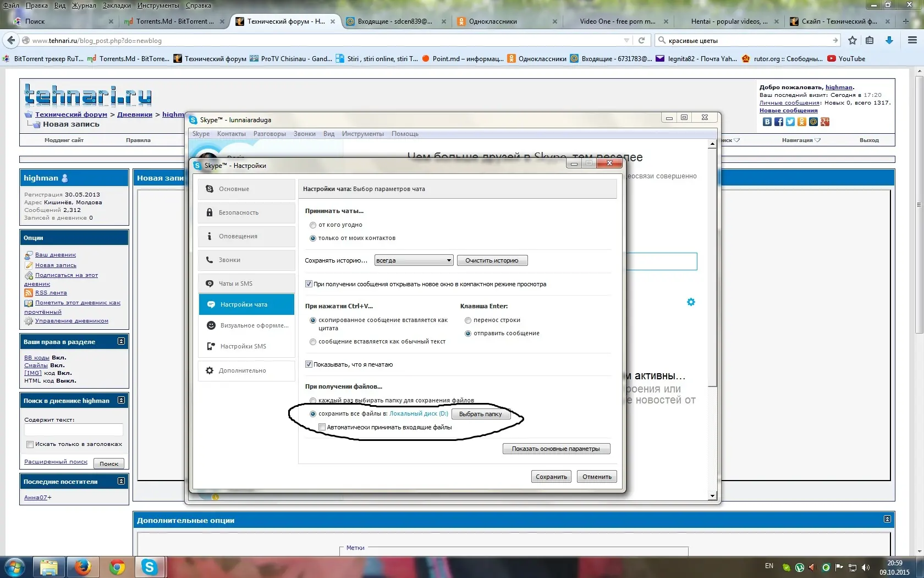Open Firefox downloads arrow

click(x=889, y=40)
